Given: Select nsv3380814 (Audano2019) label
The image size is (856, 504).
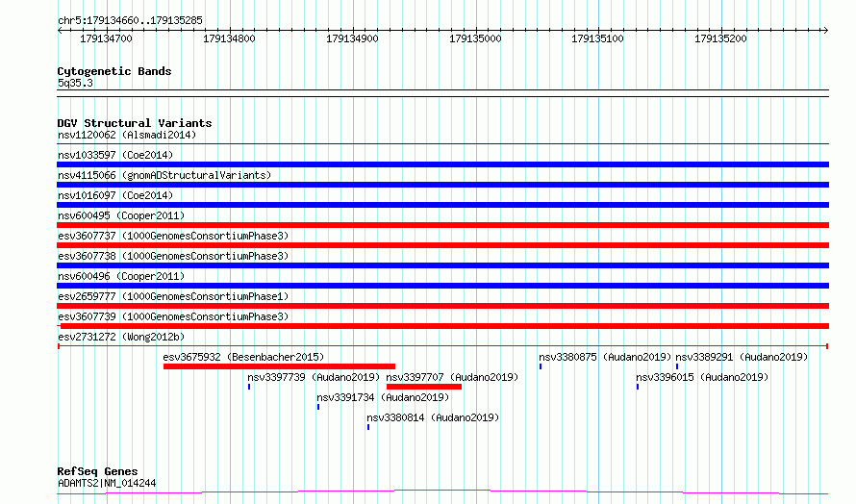Looking at the screenshot, I should pyautogui.click(x=433, y=417).
